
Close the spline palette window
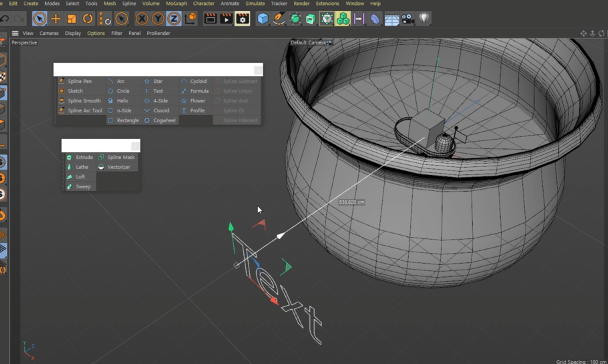click(x=258, y=70)
